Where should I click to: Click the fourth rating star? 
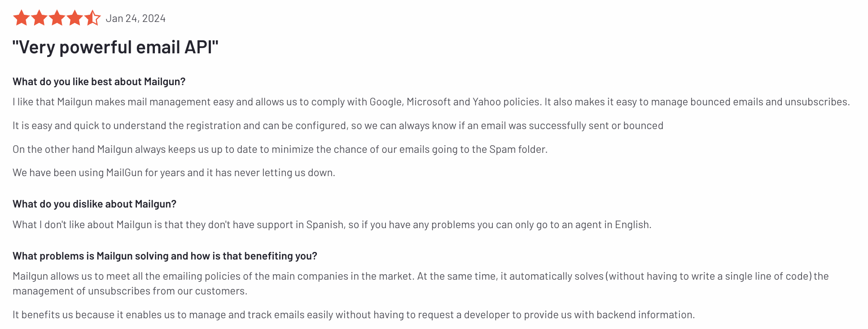tap(75, 18)
